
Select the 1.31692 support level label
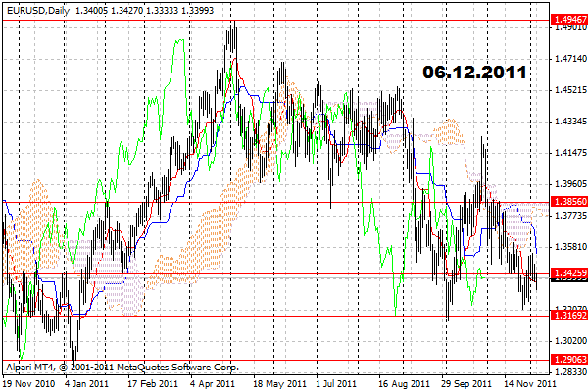pyautogui.click(x=566, y=316)
